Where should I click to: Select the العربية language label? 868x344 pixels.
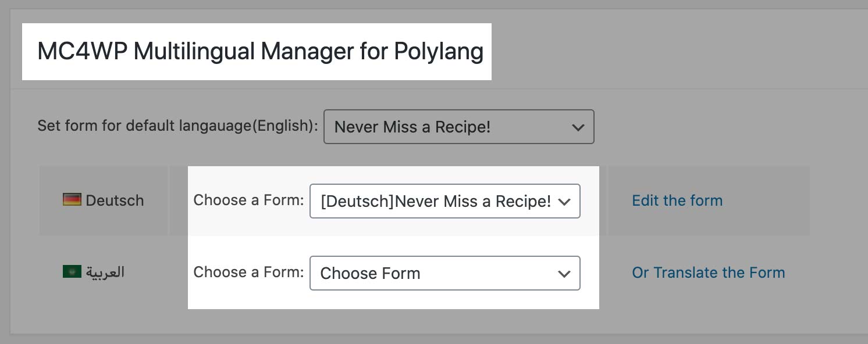click(106, 271)
